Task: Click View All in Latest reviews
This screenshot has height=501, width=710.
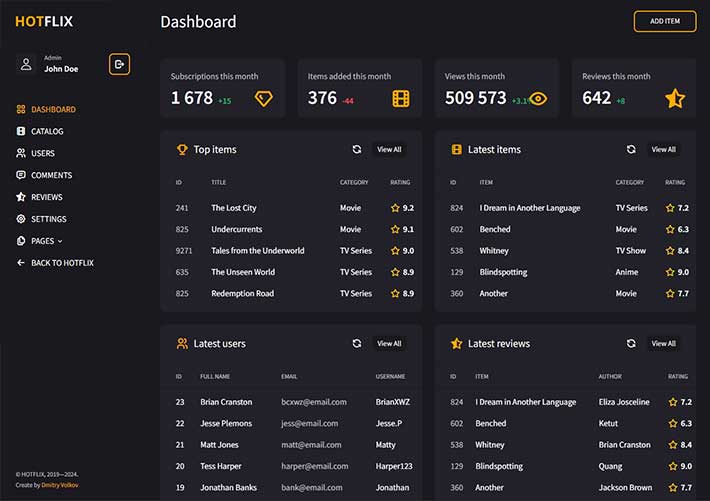Action: [x=663, y=344]
